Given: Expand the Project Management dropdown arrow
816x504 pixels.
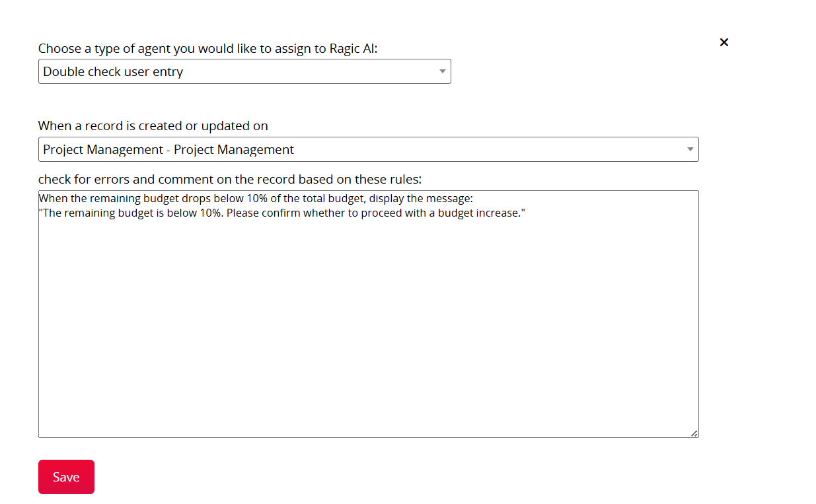Looking at the screenshot, I should (690, 149).
